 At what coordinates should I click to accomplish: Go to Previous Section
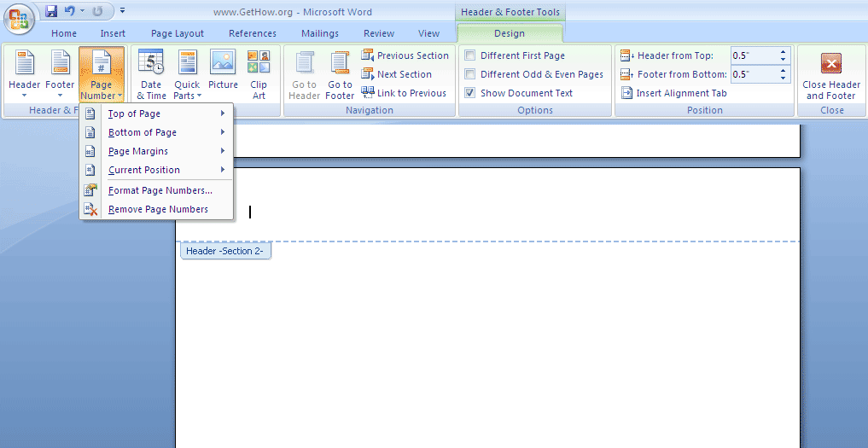[405, 55]
